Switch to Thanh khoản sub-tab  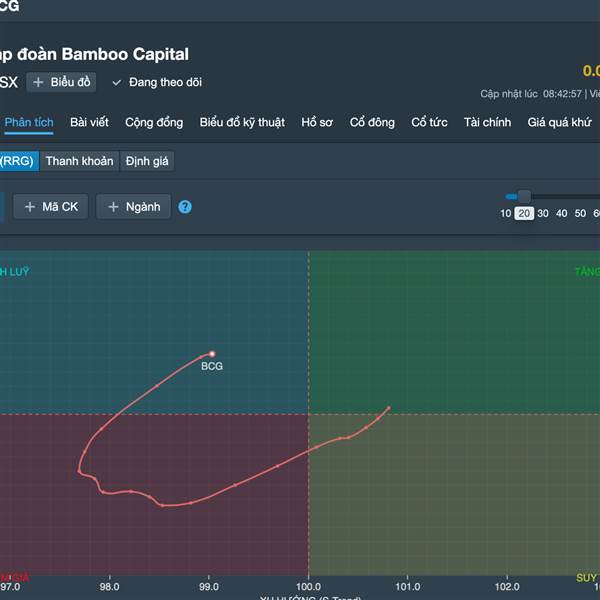point(79,161)
